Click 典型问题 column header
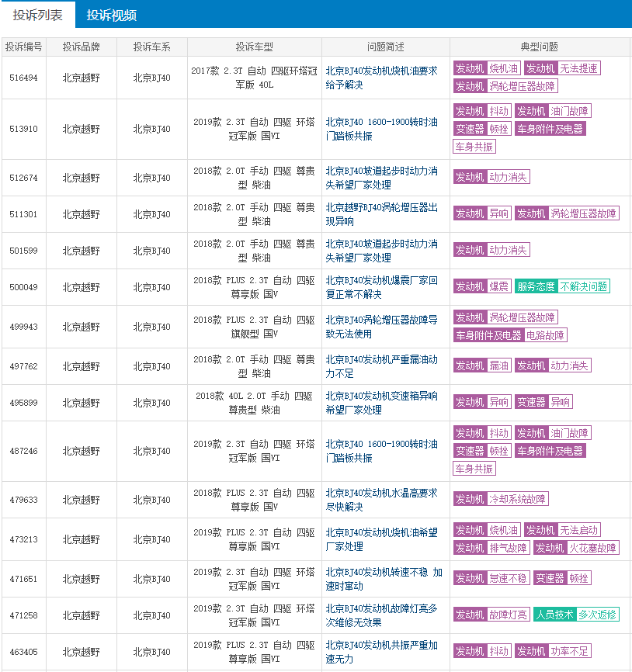632x672 pixels. point(540,47)
